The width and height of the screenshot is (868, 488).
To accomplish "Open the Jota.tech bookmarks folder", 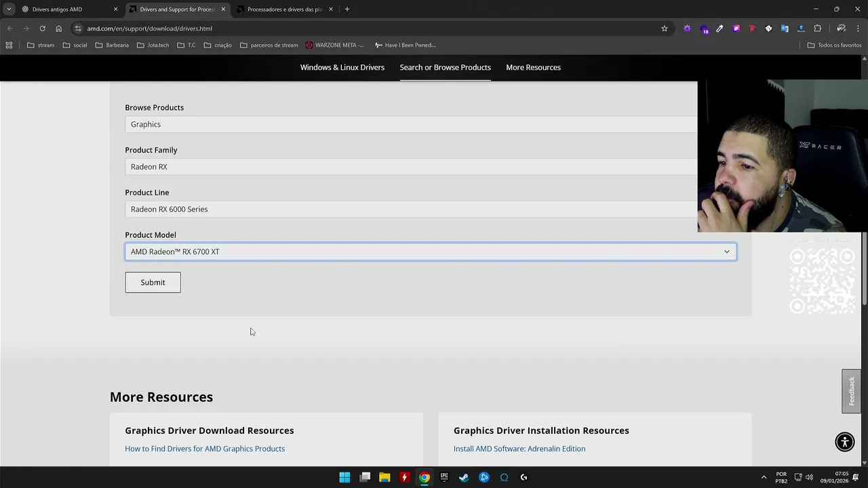I will (153, 45).
